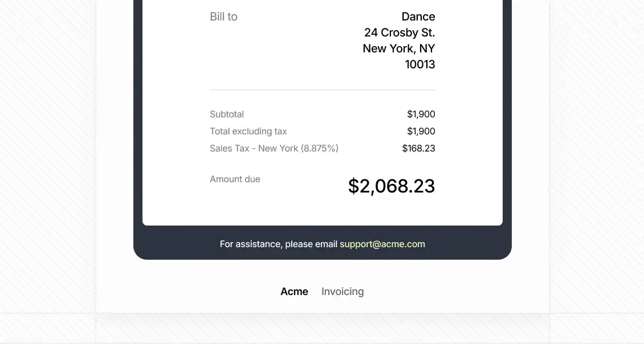644x344 pixels.
Task: Click the New York, NY address line
Action: point(399,48)
